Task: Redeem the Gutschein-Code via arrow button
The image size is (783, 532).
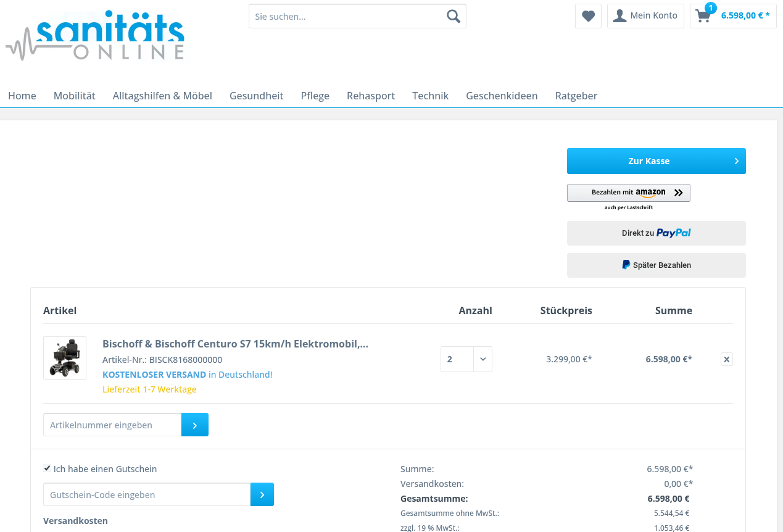Action: pos(262,494)
